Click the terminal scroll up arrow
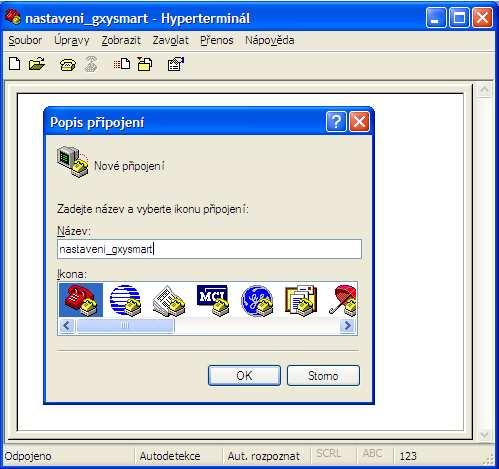 (x=484, y=90)
